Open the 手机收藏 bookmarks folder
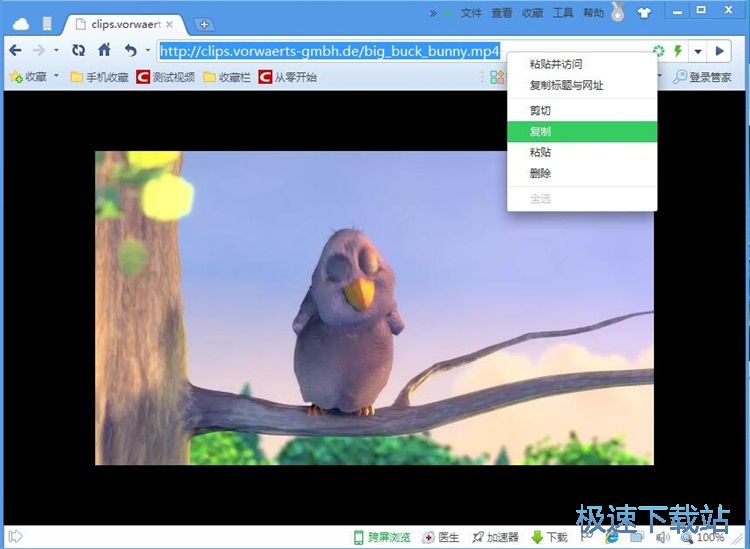 99,77
